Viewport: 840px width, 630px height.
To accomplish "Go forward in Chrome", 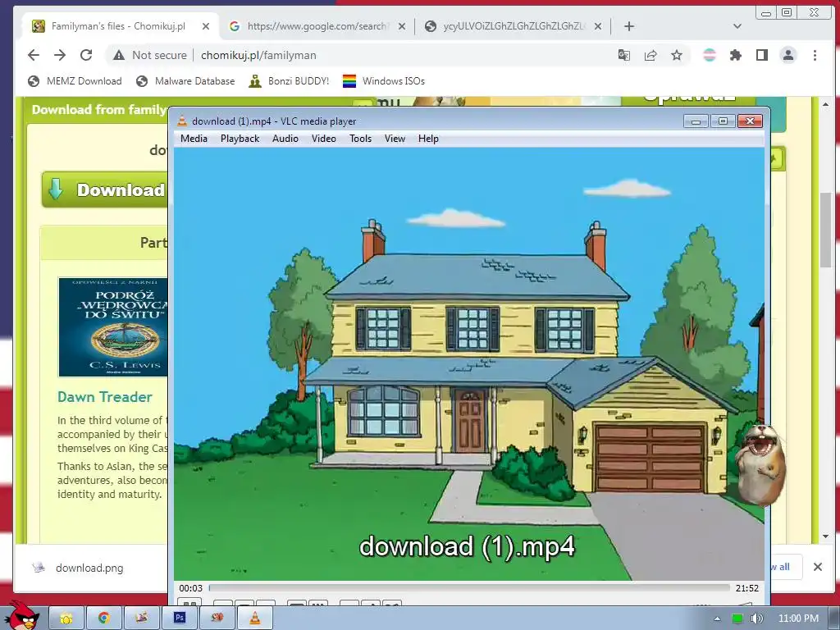I will click(x=60, y=55).
